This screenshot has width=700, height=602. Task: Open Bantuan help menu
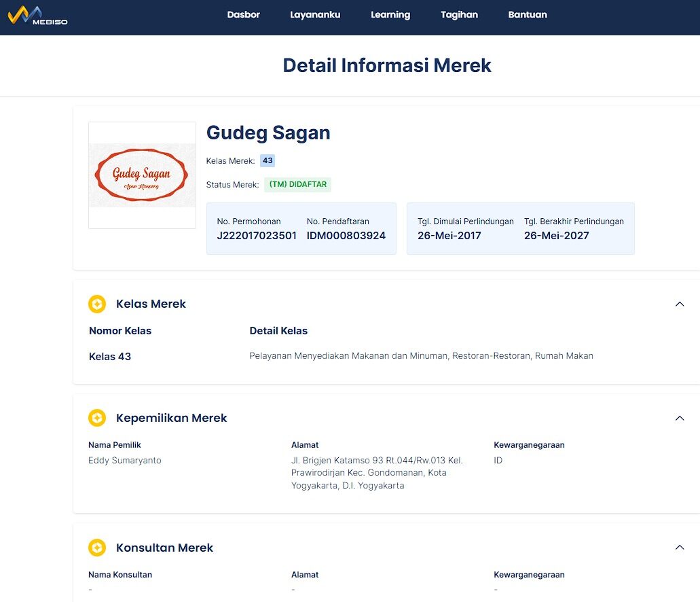tap(528, 15)
